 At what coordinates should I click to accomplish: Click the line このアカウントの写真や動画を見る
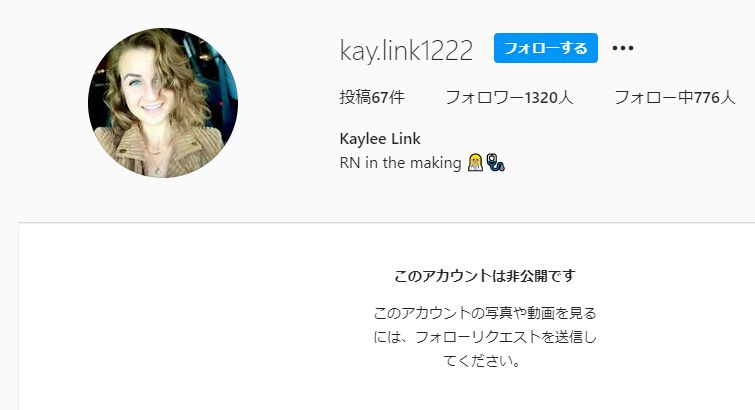click(x=485, y=313)
